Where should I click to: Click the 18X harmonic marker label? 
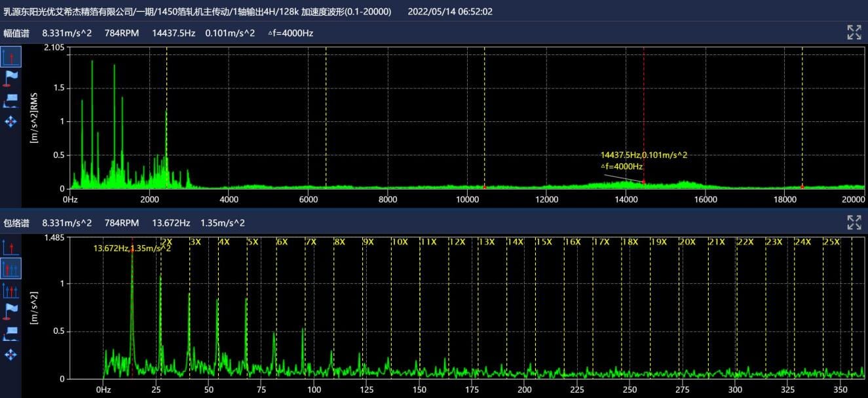point(630,242)
